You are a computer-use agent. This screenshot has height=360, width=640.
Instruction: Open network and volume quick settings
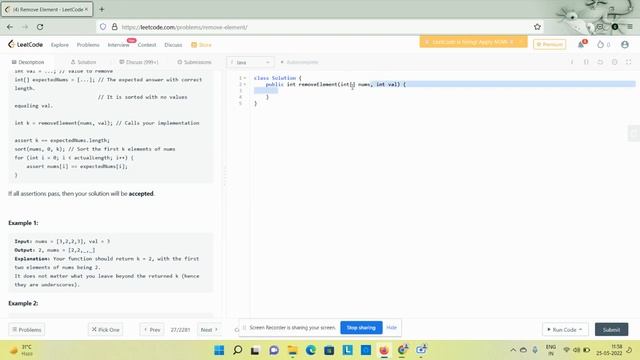click(x=576, y=350)
